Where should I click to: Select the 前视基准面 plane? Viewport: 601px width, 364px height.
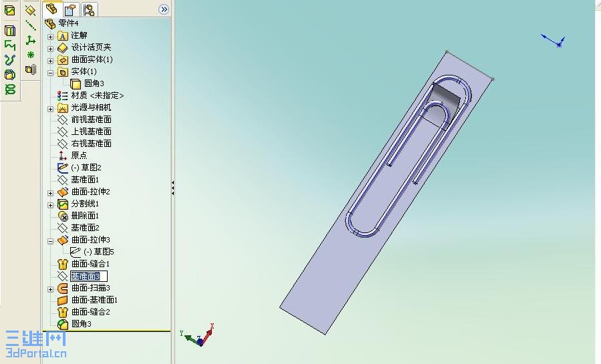tap(91, 120)
